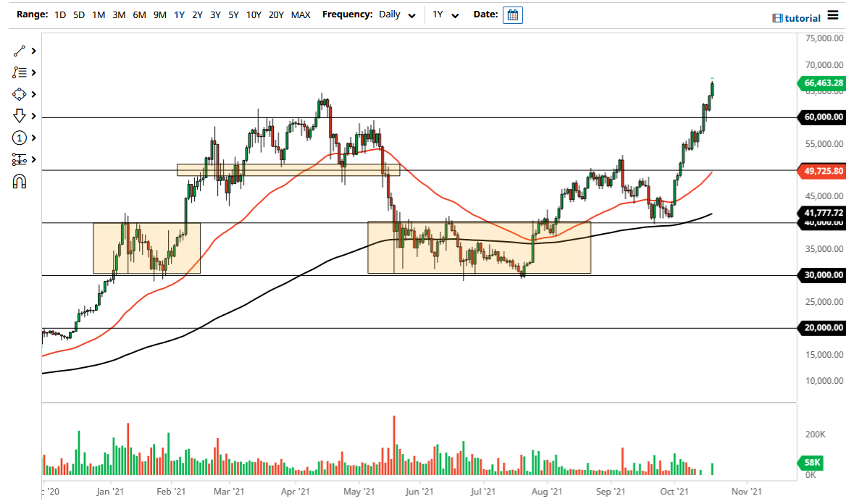Expand the shapes tool options arrow
The image size is (849, 504).
[x=33, y=94]
